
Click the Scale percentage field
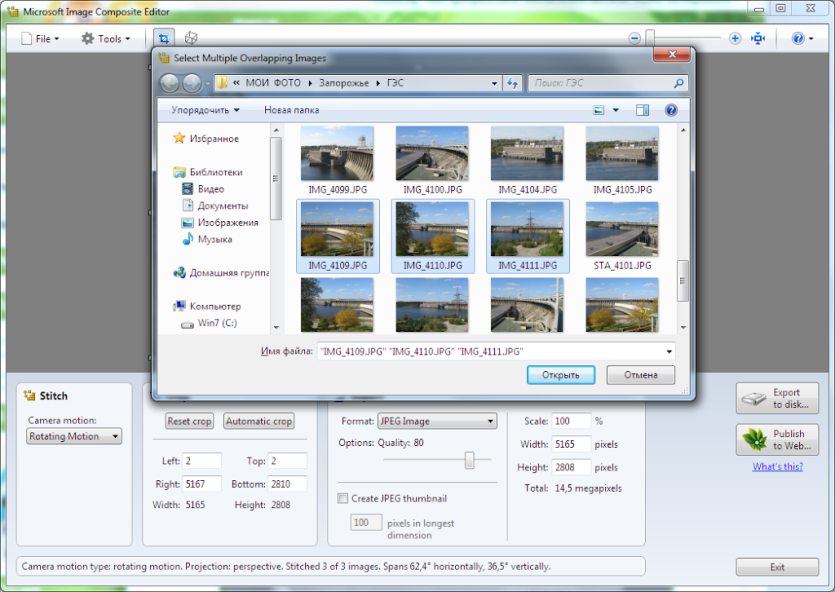(x=571, y=421)
